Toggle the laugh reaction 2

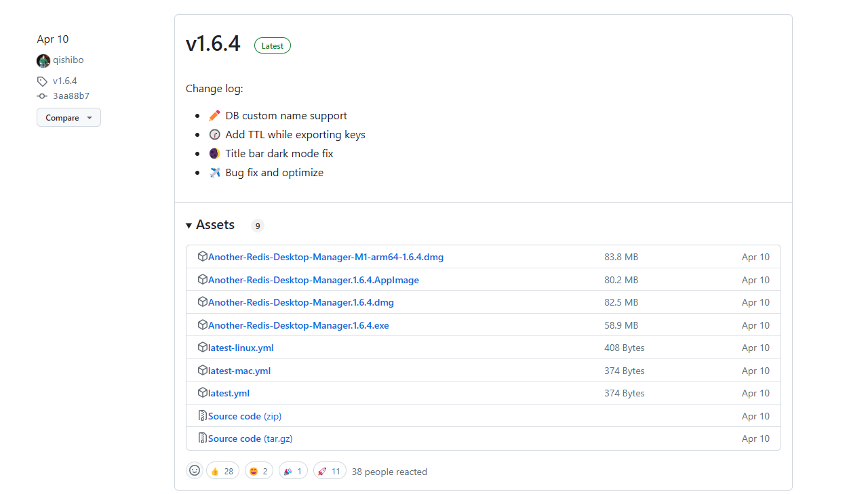point(258,471)
